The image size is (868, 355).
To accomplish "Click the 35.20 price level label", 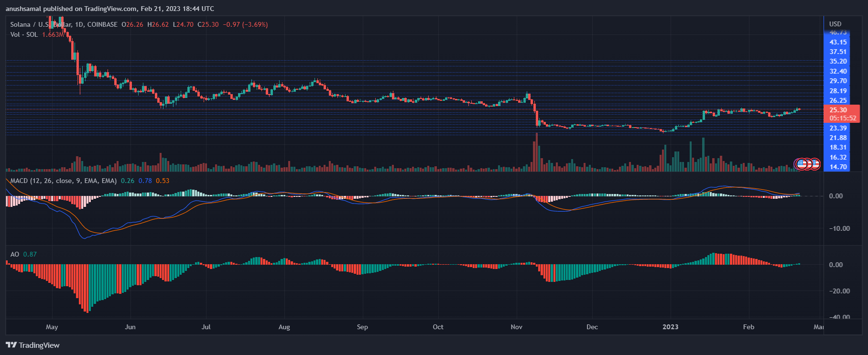I will tap(838, 61).
